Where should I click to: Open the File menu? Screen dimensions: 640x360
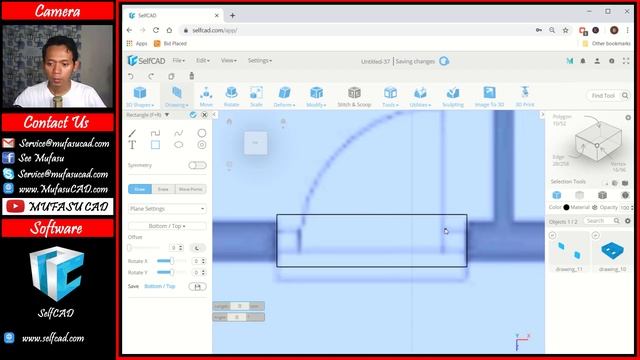[178, 60]
